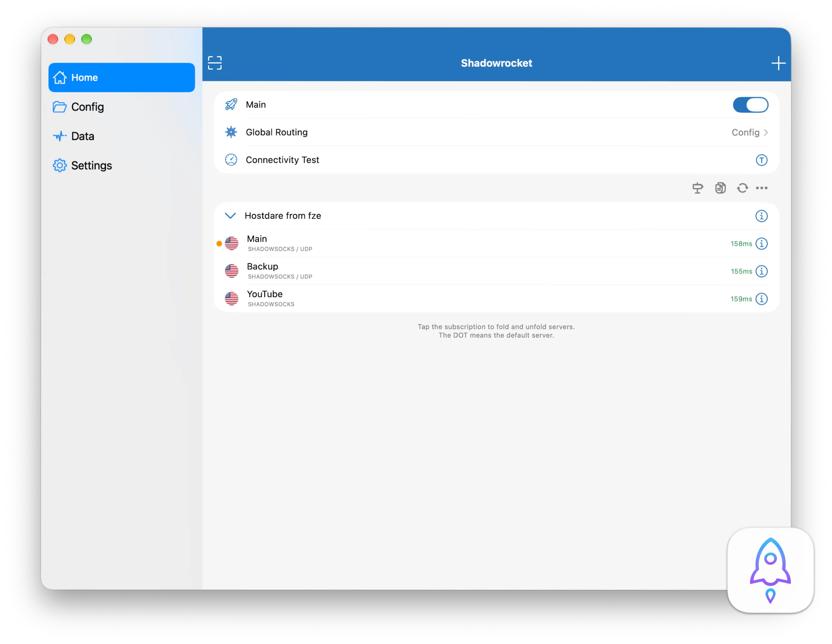Select the Main Shadowsocks server row
This screenshot has height=644, width=832.
[x=496, y=243]
